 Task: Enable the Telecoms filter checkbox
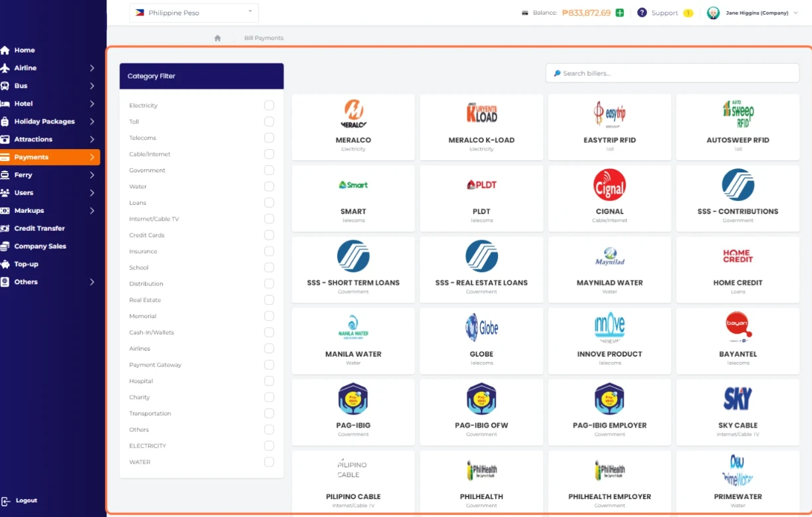pos(269,138)
